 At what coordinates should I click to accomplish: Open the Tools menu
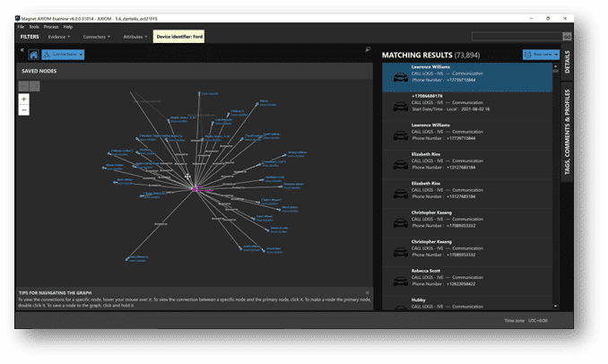pos(33,27)
